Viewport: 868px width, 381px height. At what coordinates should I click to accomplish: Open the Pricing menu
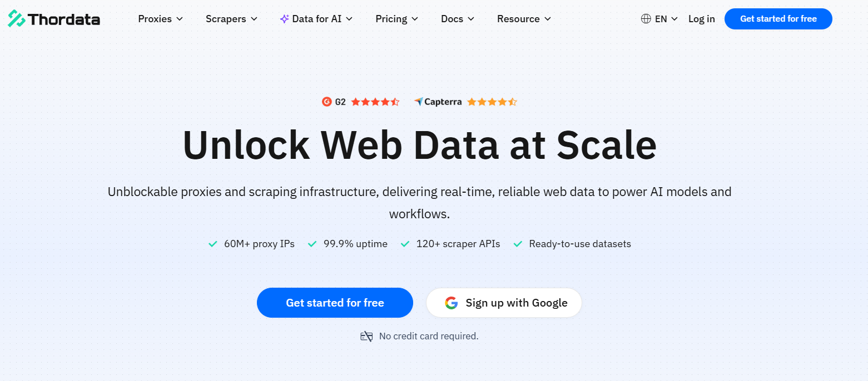(397, 19)
